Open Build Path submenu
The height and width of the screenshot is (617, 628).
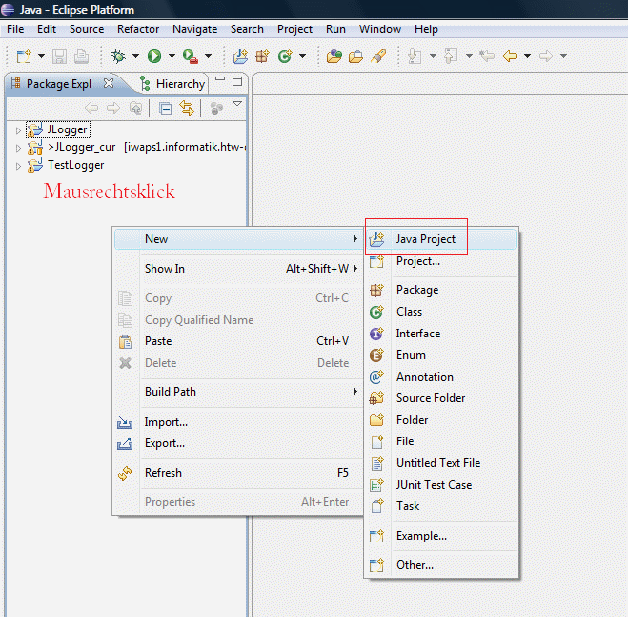point(239,392)
